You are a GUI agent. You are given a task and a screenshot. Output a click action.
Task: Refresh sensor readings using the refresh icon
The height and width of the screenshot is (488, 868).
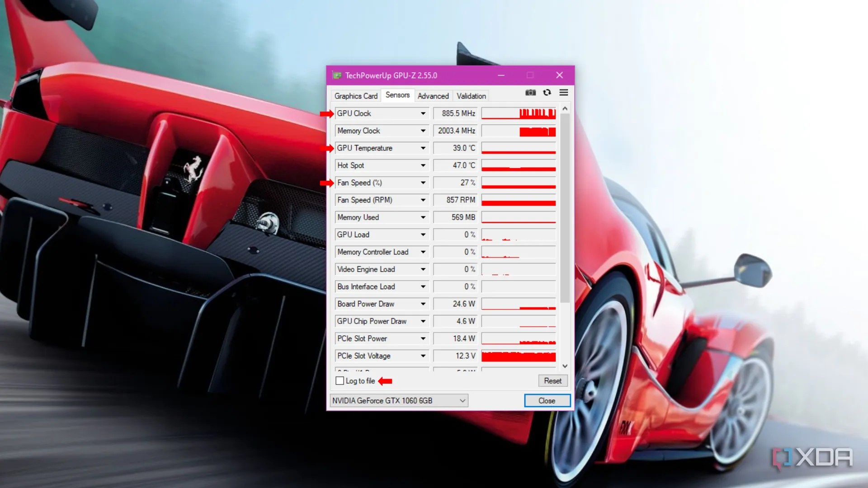(x=547, y=92)
